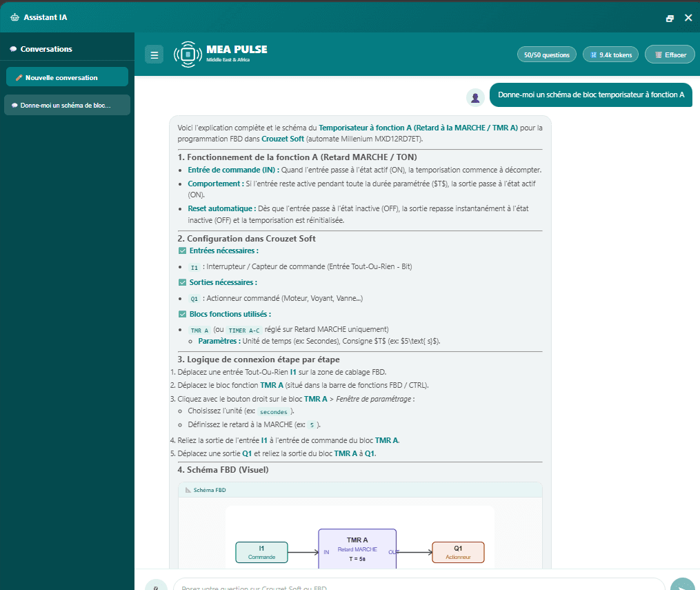Open the 'Donne-moi un schéma de bloc...' conversation
The width and height of the screenshot is (700, 590).
[x=67, y=105]
